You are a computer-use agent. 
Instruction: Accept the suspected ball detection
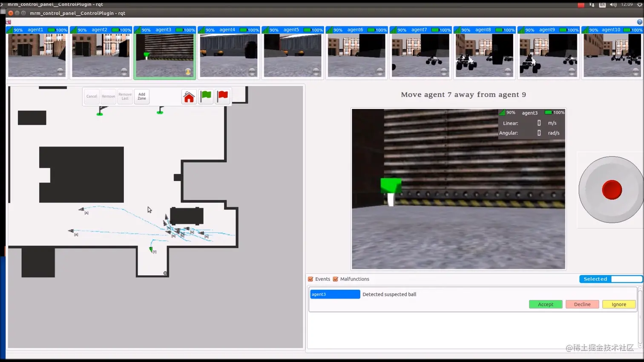tap(546, 304)
